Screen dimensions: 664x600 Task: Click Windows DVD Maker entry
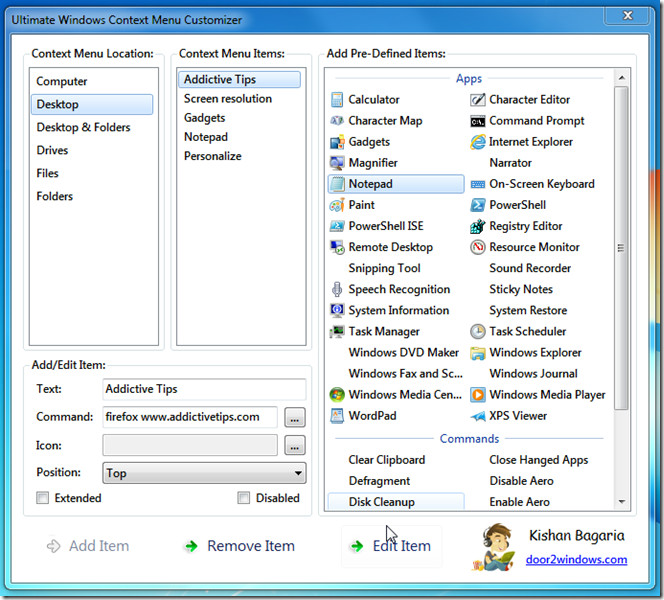[404, 353]
